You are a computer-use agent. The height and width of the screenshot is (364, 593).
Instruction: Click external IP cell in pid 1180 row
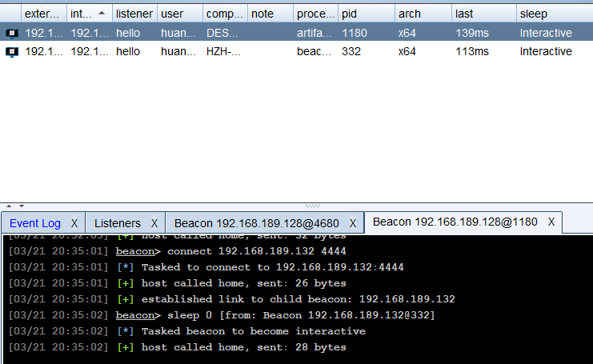(x=44, y=33)
